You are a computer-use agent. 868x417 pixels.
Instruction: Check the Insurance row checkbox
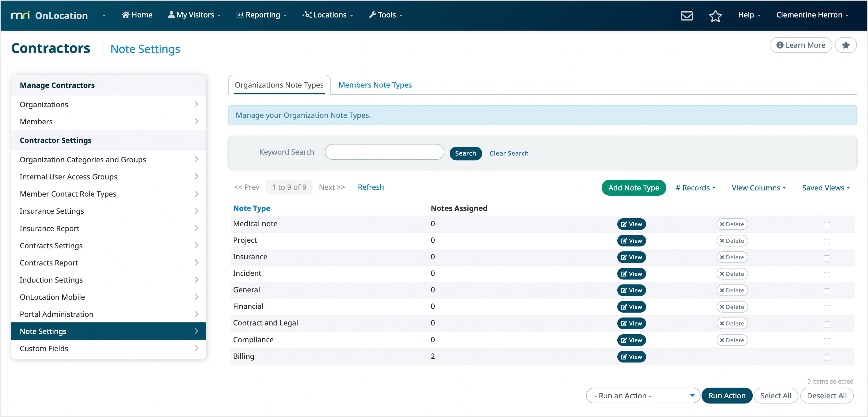827,258
